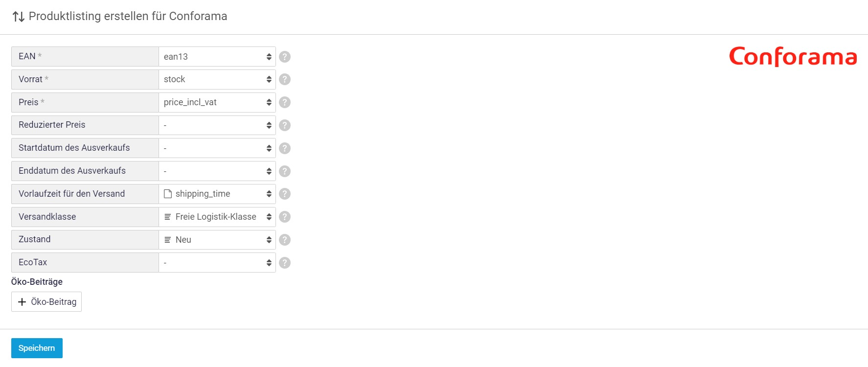Click the question mark beside Preis
Viewport: 868px width, 367px height.
click(x=285, y=102)
